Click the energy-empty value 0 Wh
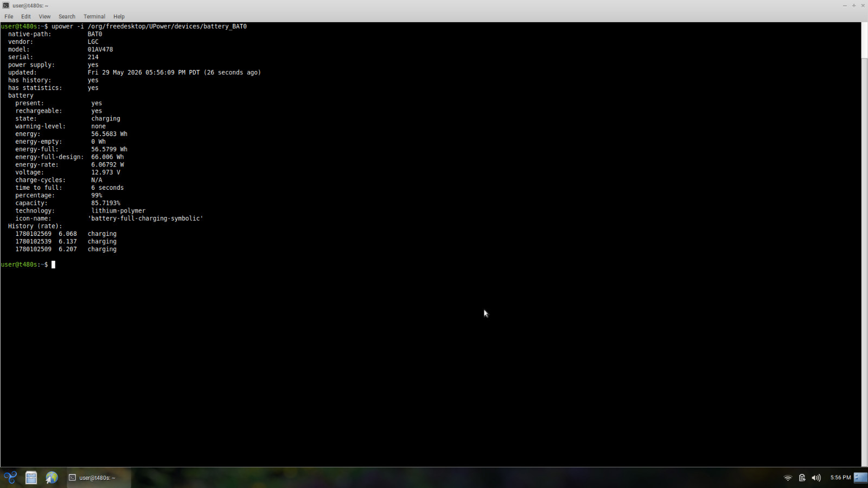 click(x=98, y=142)
